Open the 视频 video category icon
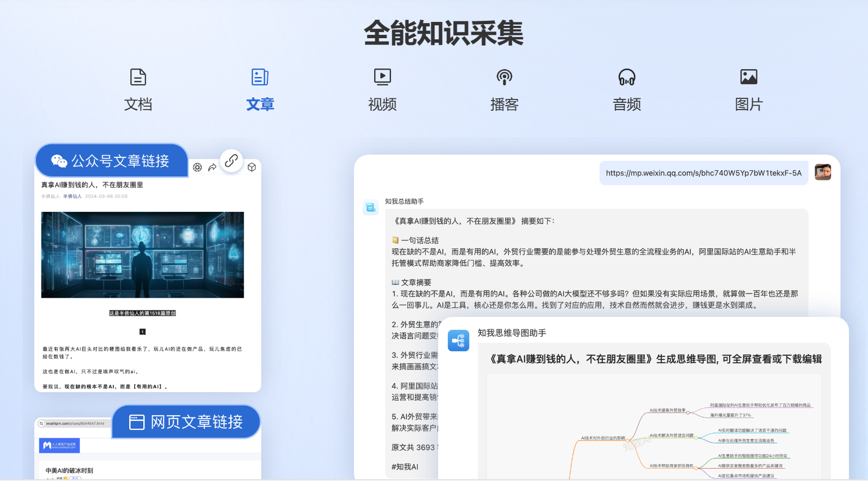 pyautogui.click(x=383, y=77)
